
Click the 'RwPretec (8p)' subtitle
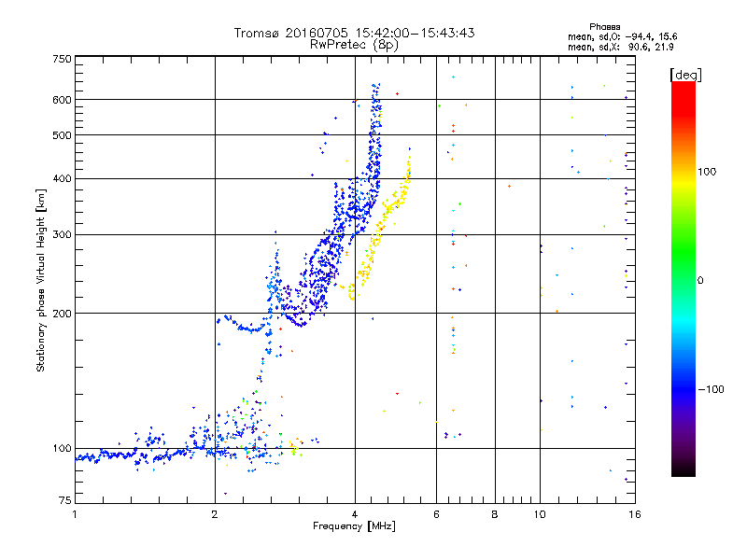tap(354, 45)
